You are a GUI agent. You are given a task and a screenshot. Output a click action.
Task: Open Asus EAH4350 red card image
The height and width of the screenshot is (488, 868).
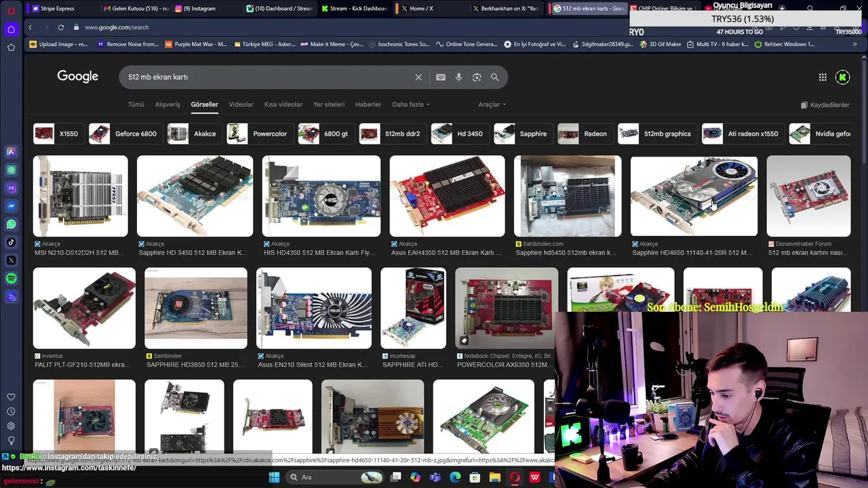coord(447,196)
